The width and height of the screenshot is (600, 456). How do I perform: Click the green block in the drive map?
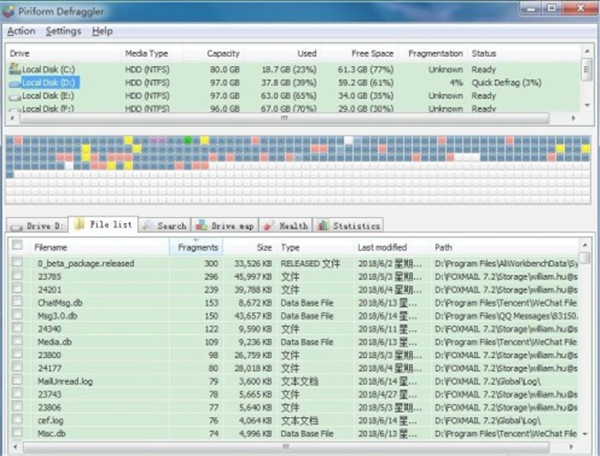click(x=189, y=140)
